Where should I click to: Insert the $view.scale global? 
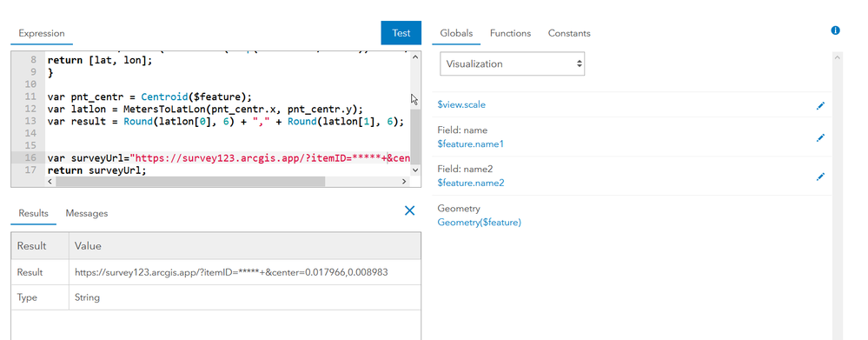[461, 104]
